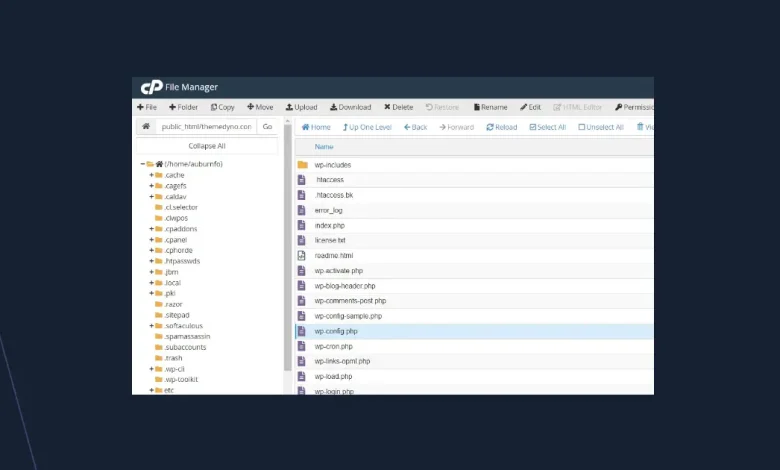
Task: Click the home icon beside the path field
Action: tap(146, 126)
